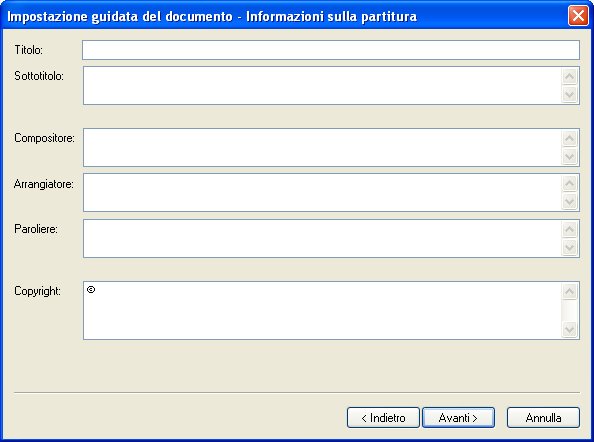The width and height of the screenshot is (594, 442).
Task: Focus the Sottotitolo text box
Action: pos(322,86)
